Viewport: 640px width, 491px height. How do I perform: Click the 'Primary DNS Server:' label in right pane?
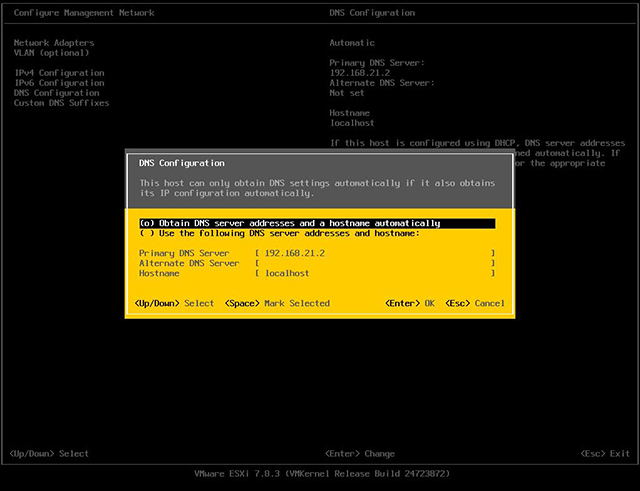coord(377,63)
